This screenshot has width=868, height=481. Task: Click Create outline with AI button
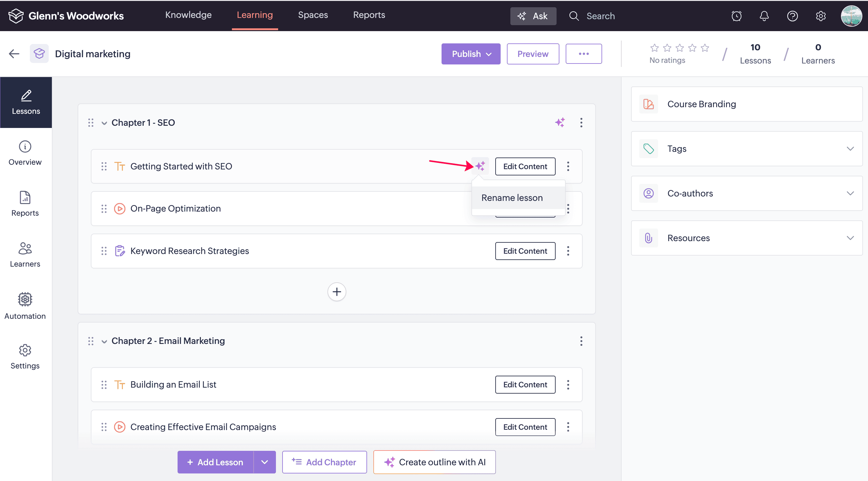tap(434, 462)
